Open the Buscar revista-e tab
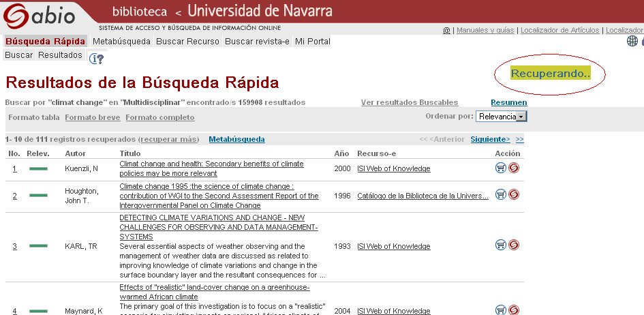 pyautogui.click(x=257, y=42)
